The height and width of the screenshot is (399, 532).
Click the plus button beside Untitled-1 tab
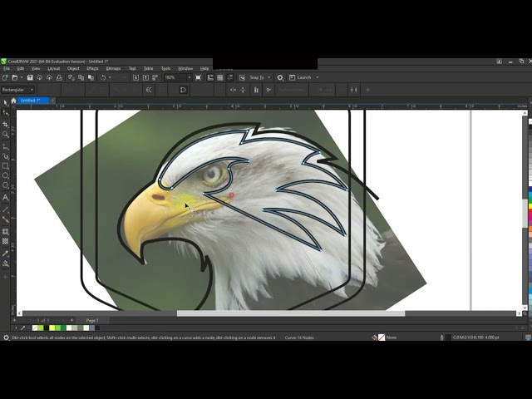click(x=52, y=101)
